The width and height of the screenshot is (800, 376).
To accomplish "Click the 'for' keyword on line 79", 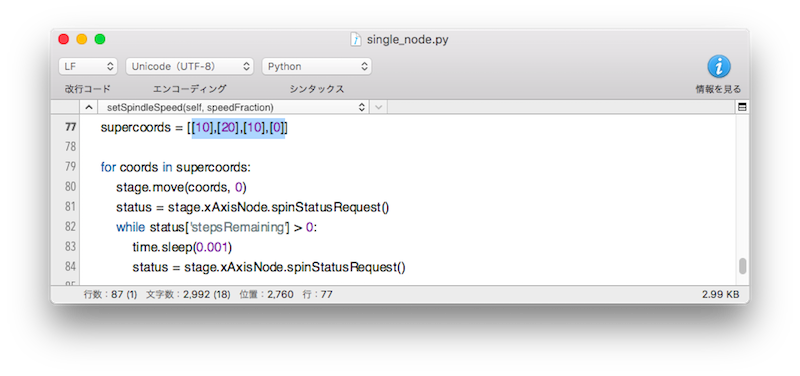I will click(x=108, y=167).
